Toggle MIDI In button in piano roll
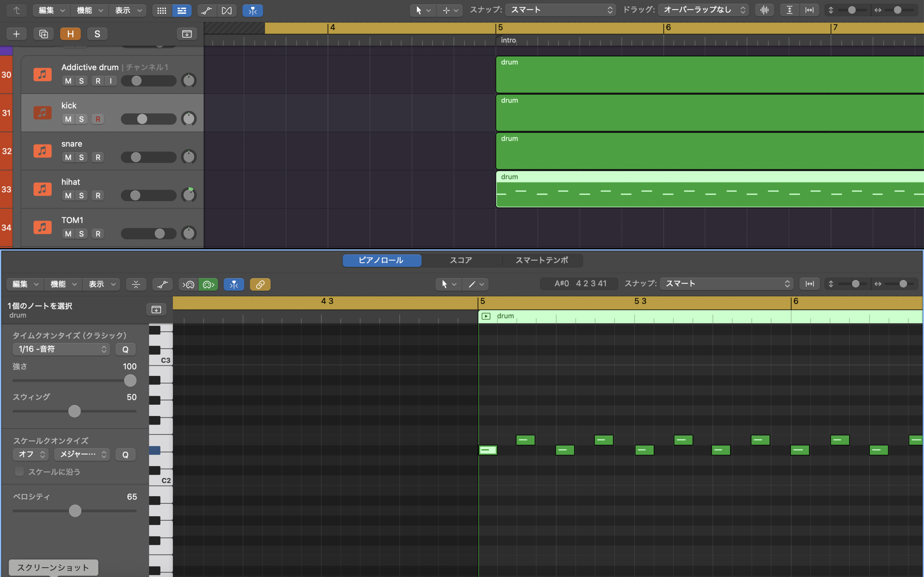Screen dimensions: 924x577 coord(188,284)
